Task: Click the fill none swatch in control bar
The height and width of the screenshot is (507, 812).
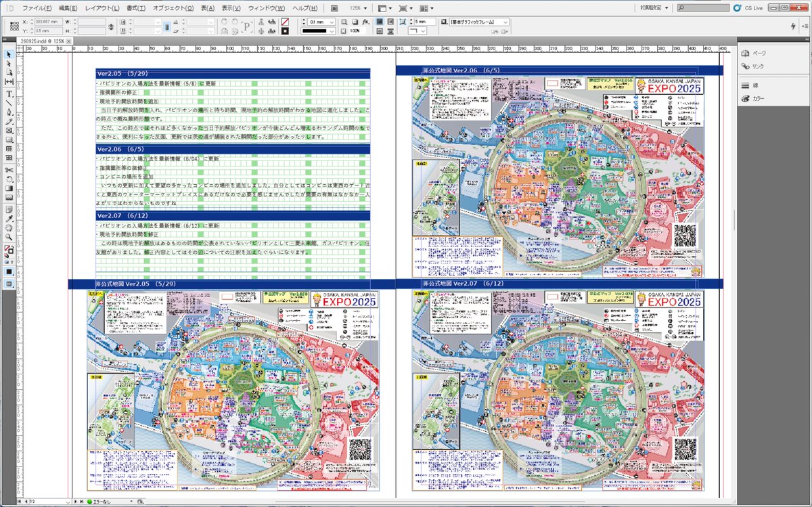Action: tap(285, 22)
